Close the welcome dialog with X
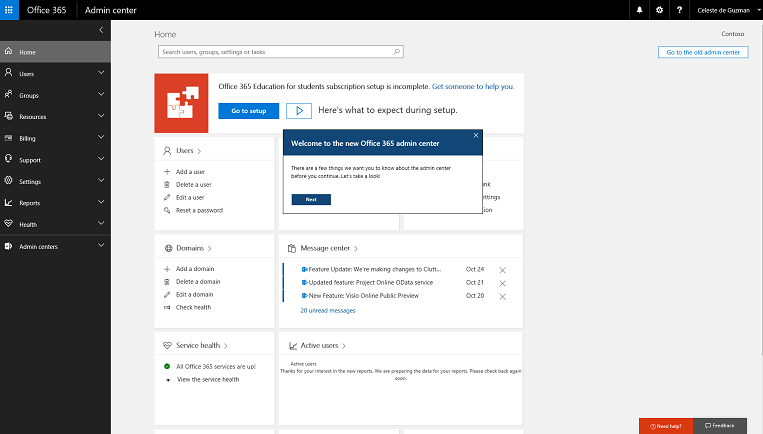Image resolution: width=763 pixels, height=434 pixels. [x=475, y=134]
